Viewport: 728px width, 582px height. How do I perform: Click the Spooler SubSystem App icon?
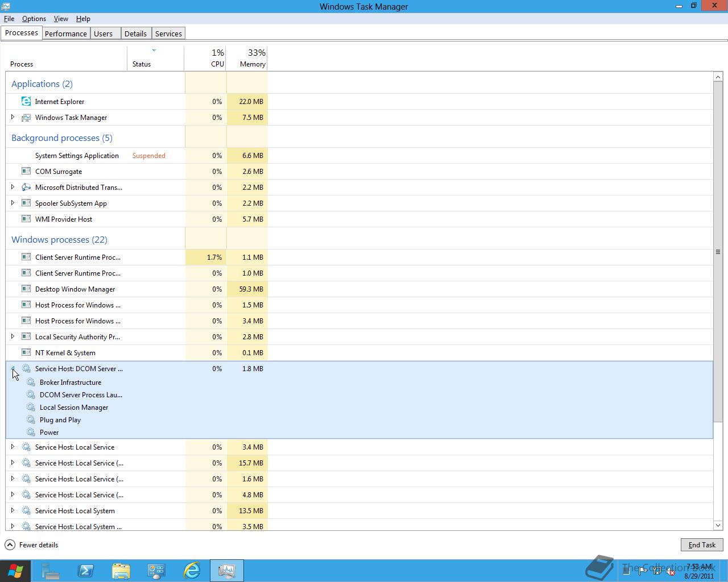click(x=26, y=203)
